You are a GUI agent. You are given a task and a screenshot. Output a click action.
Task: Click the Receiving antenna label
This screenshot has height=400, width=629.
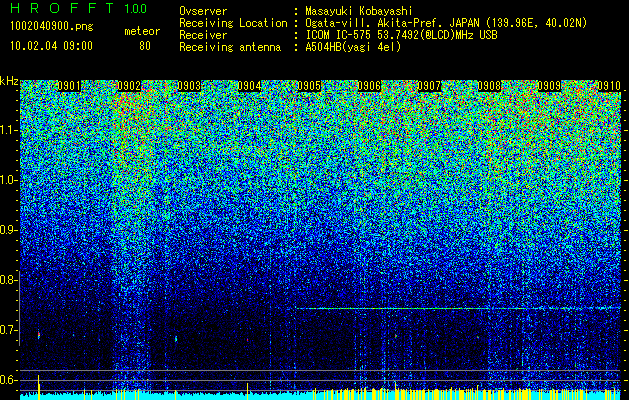pyautogui.click(x=230, y=47)
